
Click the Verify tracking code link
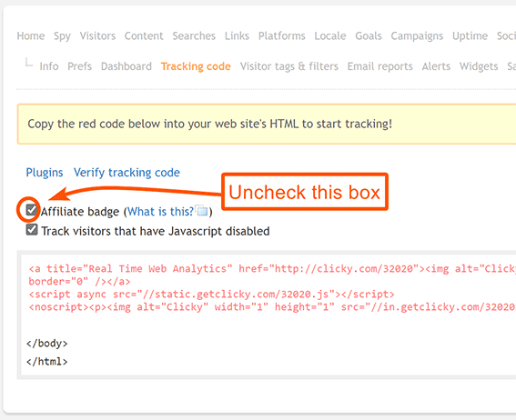[x=126, y=173]
